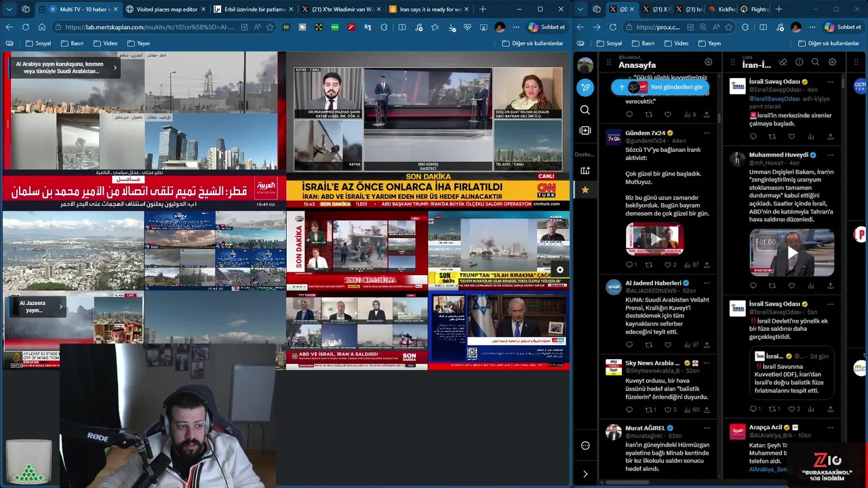Open the Multi TV settings gear on video grid
This screenshot has width=868, height=488.
(x=560, y=270)
